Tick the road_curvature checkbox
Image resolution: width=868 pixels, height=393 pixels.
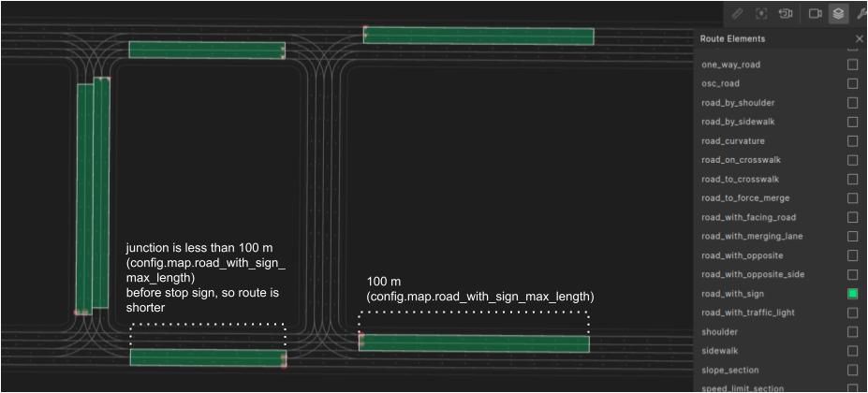pos(852,141)
